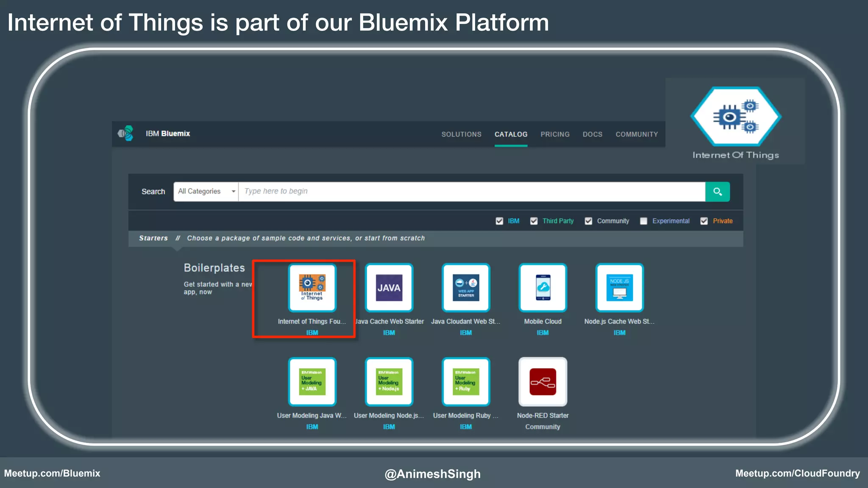Click the IBM Bluemix logo icon
Screen dimensions: 868x488
pyautogui.click(x=125, y=133)
